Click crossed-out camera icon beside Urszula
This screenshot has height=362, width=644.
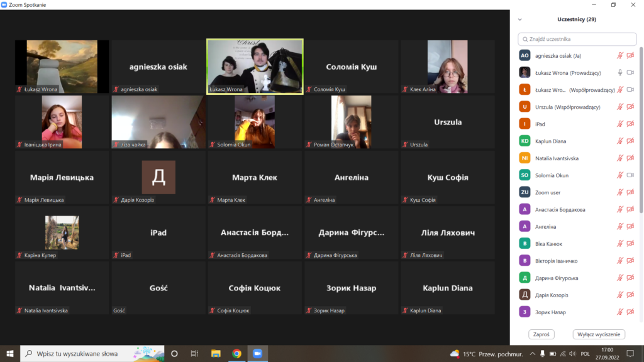coord(630,107)
